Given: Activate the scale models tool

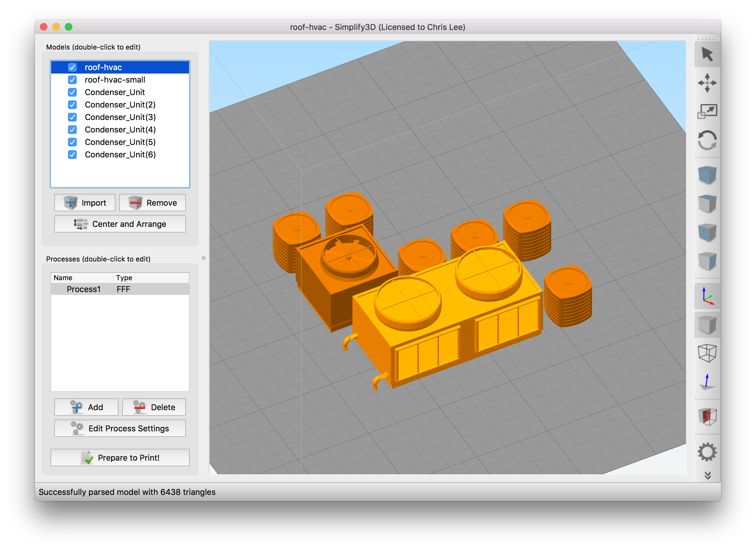Looking at the screenshot, I should tap(707, 111).
